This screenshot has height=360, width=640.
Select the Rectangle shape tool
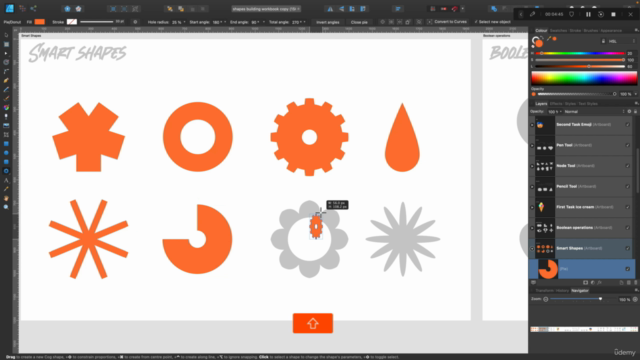coord(6,144)
